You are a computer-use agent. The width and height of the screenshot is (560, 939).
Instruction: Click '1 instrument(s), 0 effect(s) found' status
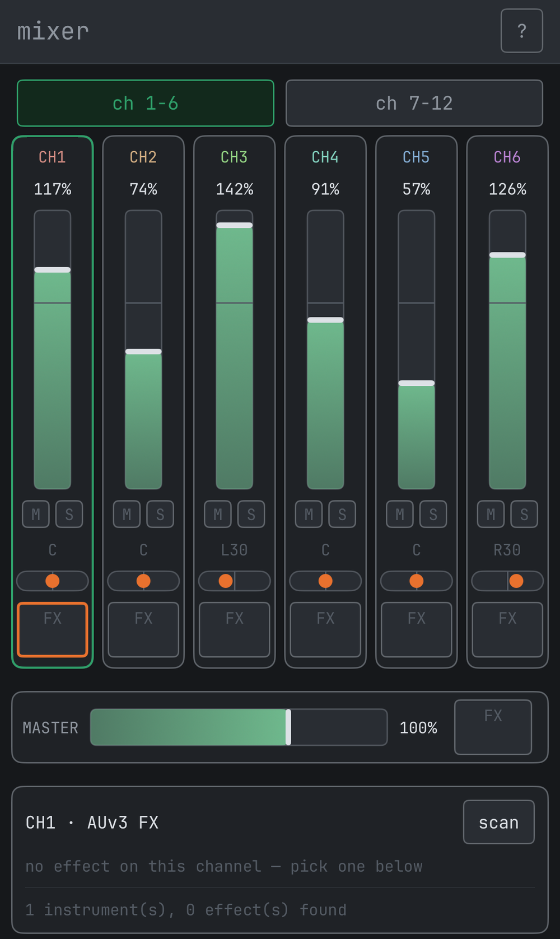pos(186,910)
